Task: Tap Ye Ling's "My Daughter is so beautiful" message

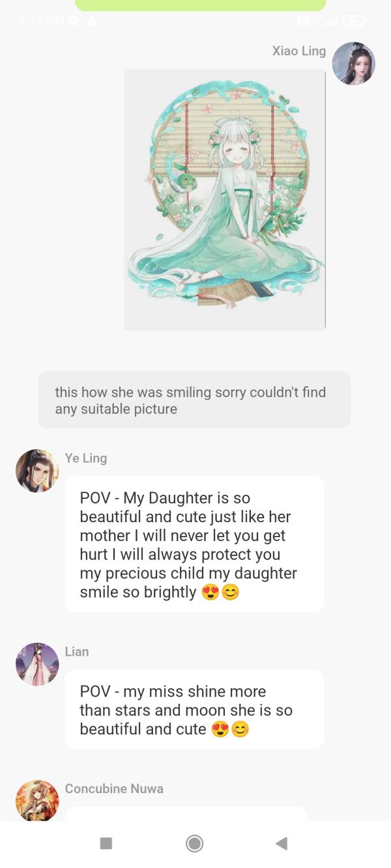Action: (194, 544)
